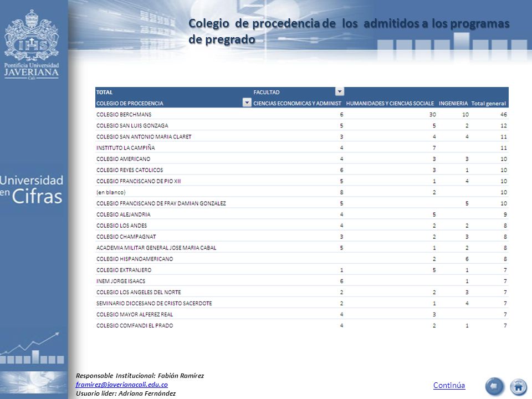
Task: Select the COLEGIO HISPANOAMERICANO row
Action: tap(301, 259)
